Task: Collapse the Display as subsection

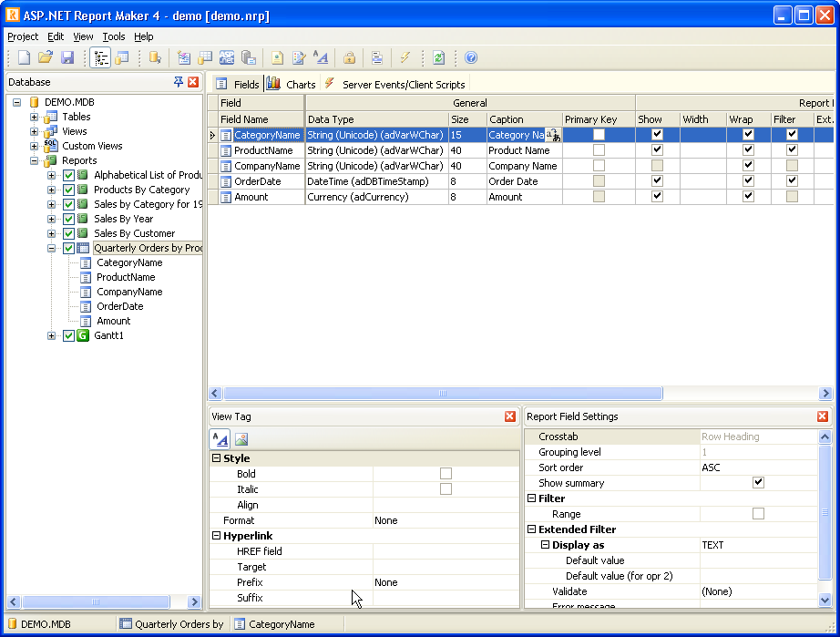Action: coord(546,545)
